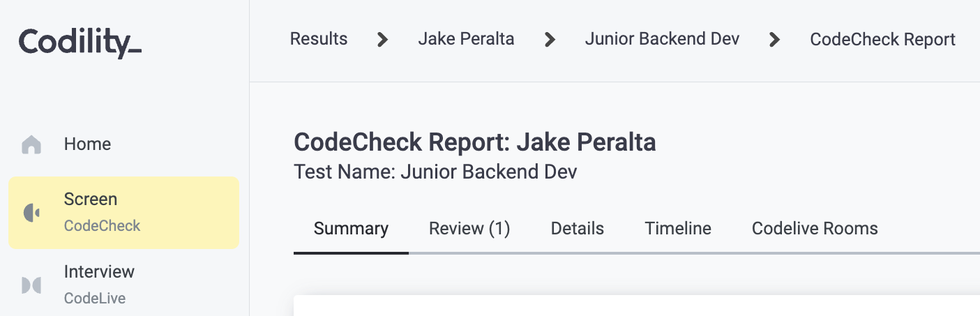
Task: Go to the Codelive Rooms tab
Action: pos(815,229)
